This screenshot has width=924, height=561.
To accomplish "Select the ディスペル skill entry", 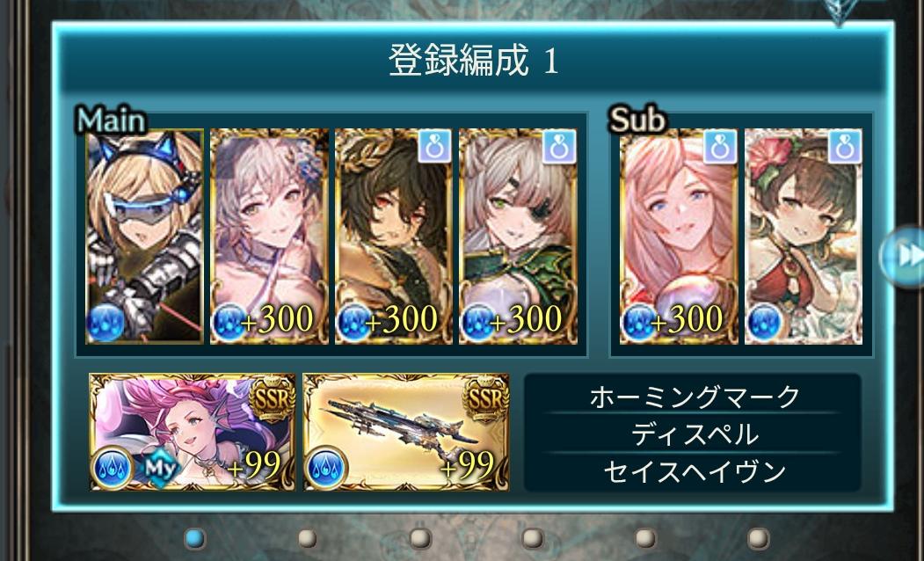I will [695, 434].
